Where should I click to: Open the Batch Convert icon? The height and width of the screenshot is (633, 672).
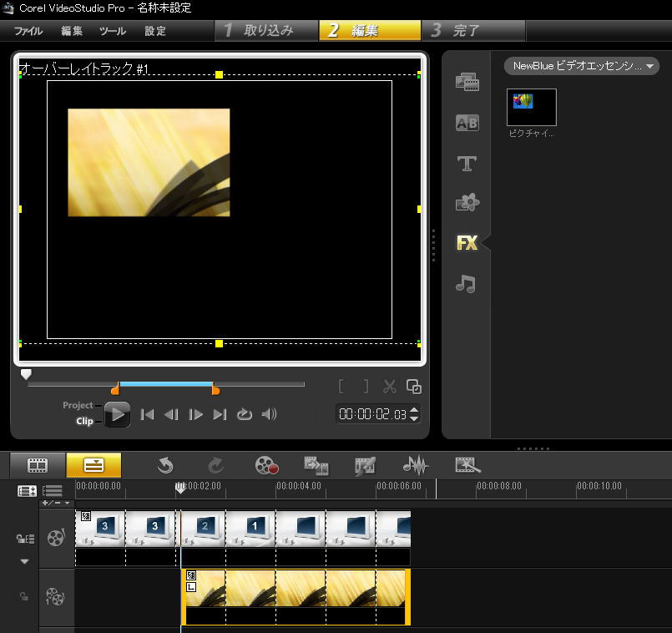316,466
